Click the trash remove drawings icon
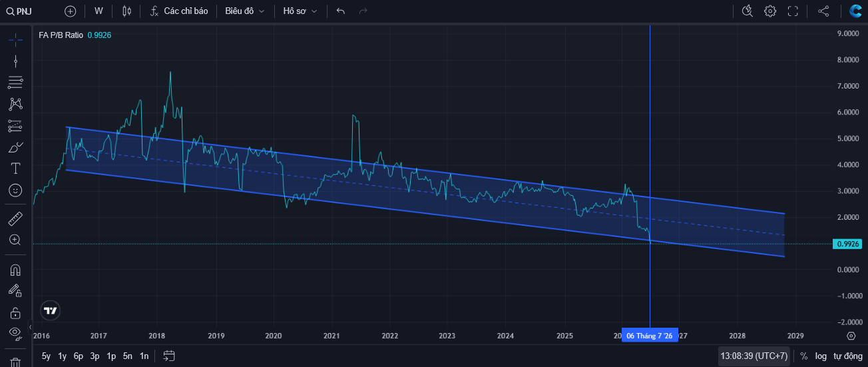The height and width of the screenshot is (367, 868). [x=15, y=362]
